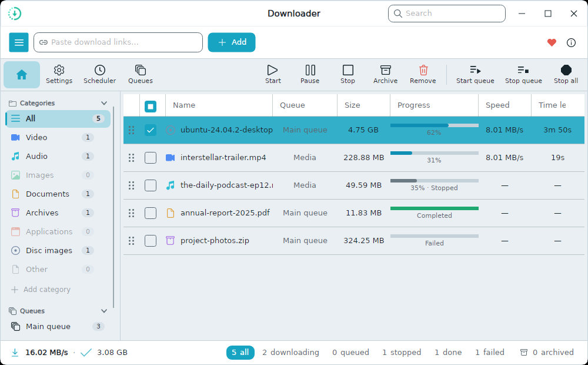Sort by the Queue column header
Image resolution: width=588 pixels, height=365 pixels.
(305, 105)
